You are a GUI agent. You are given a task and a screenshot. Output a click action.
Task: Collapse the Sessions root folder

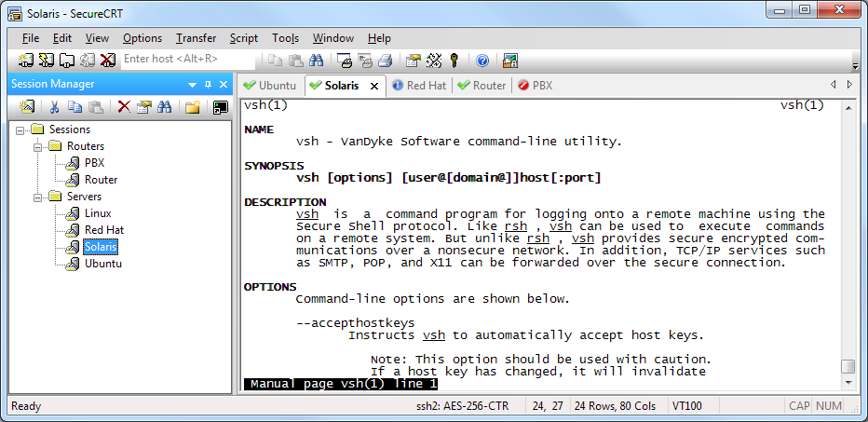(20, 130)
